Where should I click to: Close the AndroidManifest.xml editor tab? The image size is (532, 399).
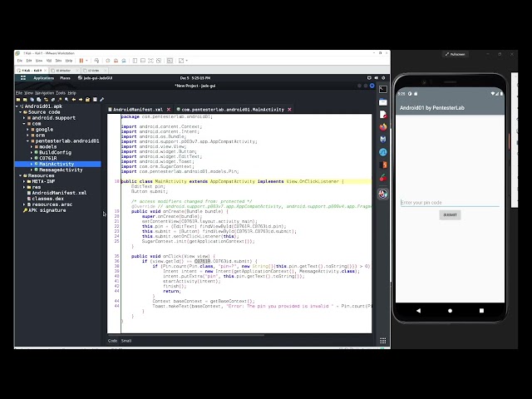click(169, 110)
